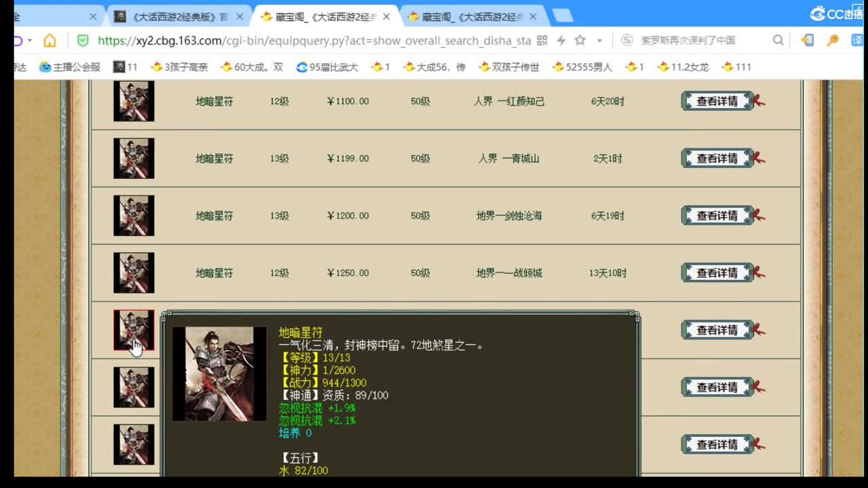The width and height of the screenshot is (868, 488).
Task: Click the item thumbnail for ￥1250.00 row
Action: pyautogui.click(x=134, y=272)
